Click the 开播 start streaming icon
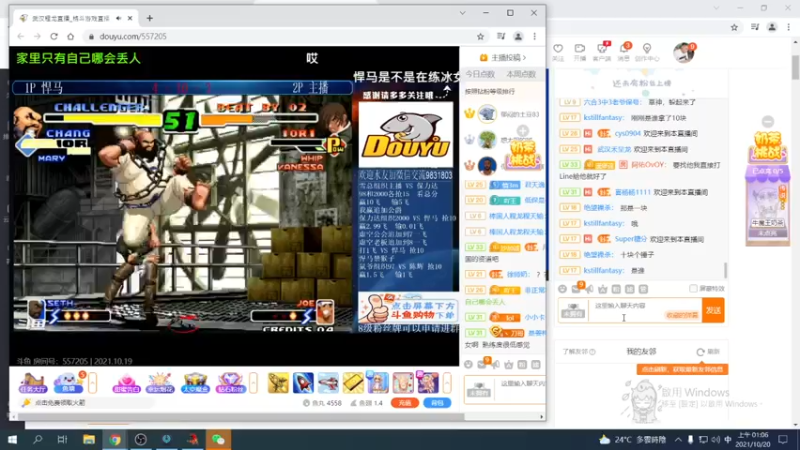The image size is (800, 450). point(580,52)
